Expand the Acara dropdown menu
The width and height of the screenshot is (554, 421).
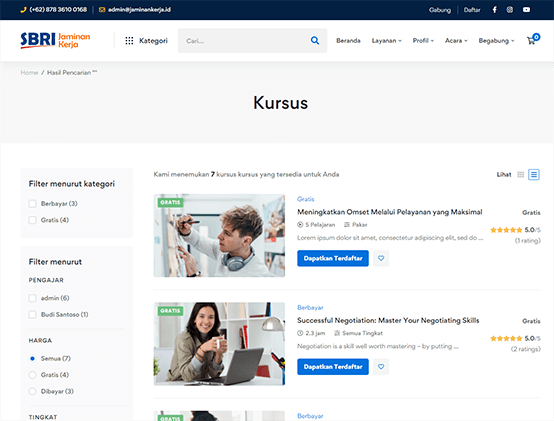point(456,41)
